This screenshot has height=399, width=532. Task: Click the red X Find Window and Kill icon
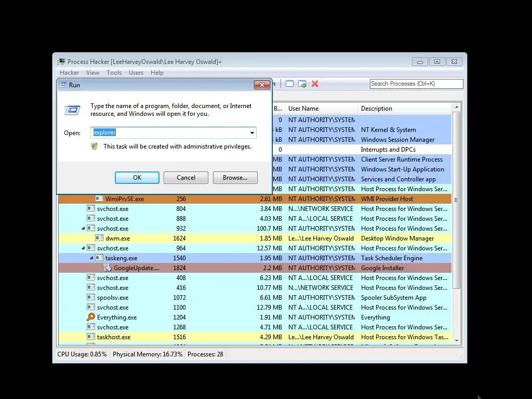pyautogui.click(x=315, y=84)
